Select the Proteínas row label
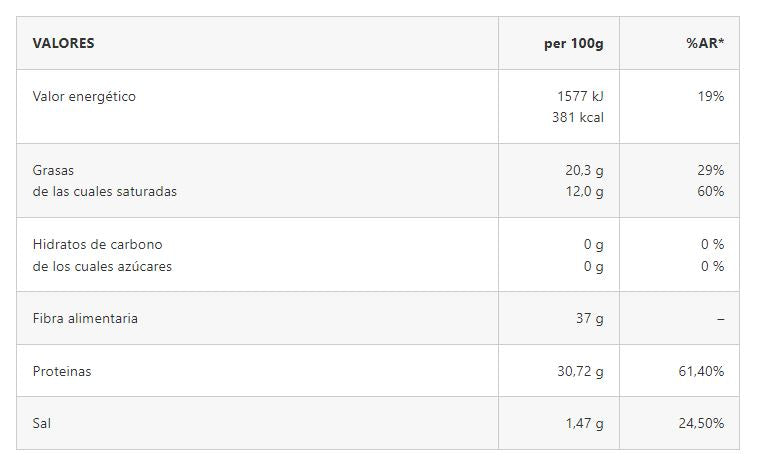Image resolution: width=759 pixels, height=459 pixels. click(62, 371)
